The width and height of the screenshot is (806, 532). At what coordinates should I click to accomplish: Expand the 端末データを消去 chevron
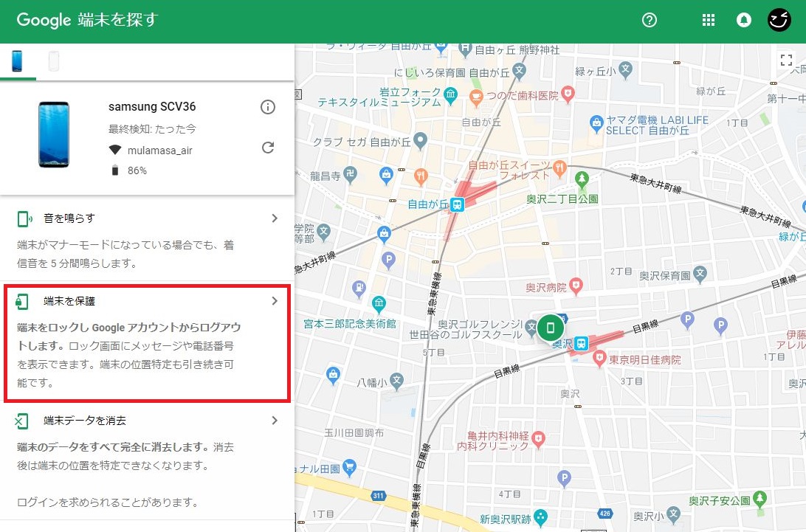tap(275, 421)
